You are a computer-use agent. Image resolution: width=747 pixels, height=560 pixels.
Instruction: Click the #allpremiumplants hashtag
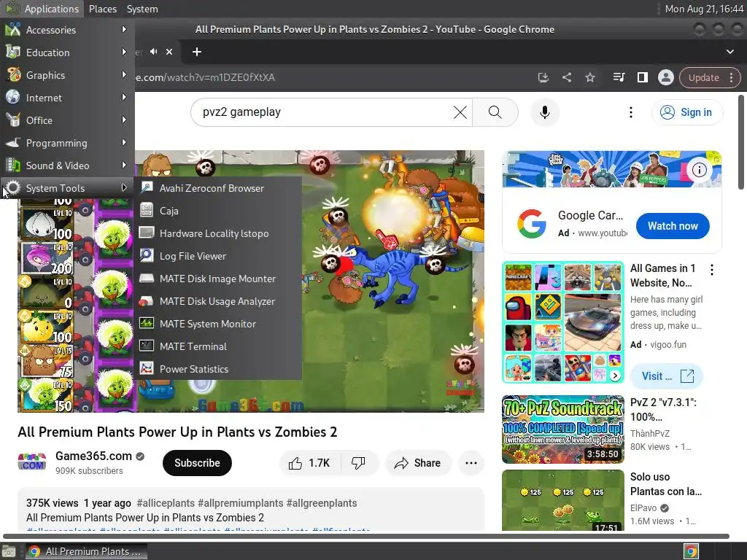(x=240, y=503)
